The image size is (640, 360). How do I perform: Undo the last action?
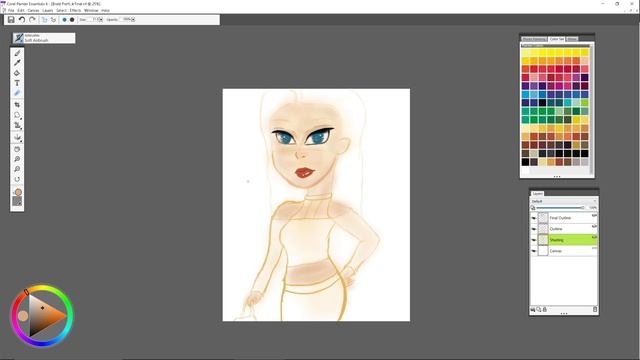click(x=22, y=20)
